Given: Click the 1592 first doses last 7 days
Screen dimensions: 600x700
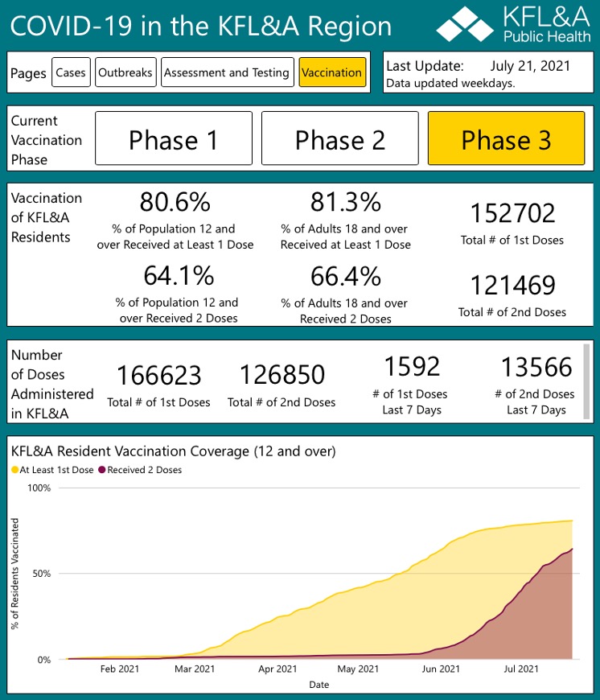Looking at the screenshot, I should [412, 367].
